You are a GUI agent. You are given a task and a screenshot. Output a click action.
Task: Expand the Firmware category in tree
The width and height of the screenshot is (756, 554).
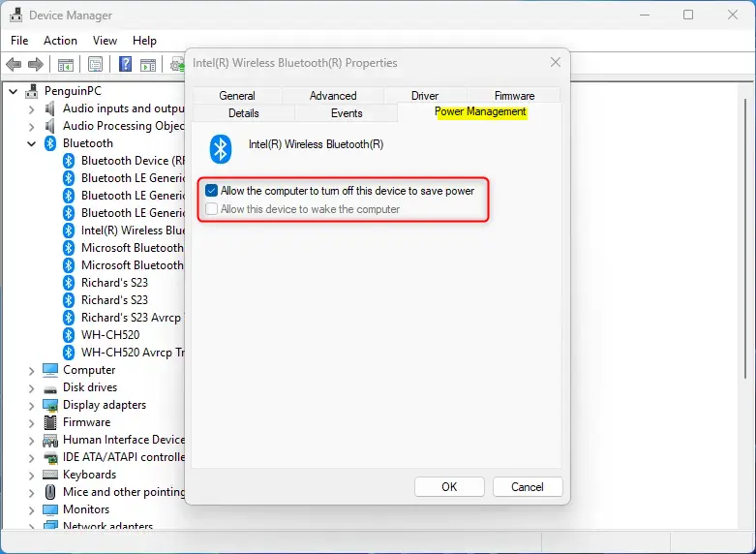[31, 422]
